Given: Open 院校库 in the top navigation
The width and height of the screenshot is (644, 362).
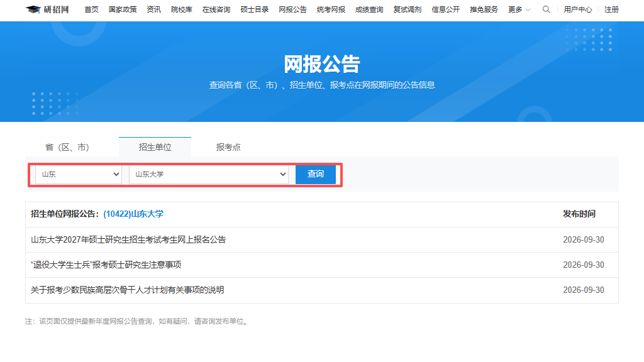Looking at the screenshot, I should [x=182, y=9].
